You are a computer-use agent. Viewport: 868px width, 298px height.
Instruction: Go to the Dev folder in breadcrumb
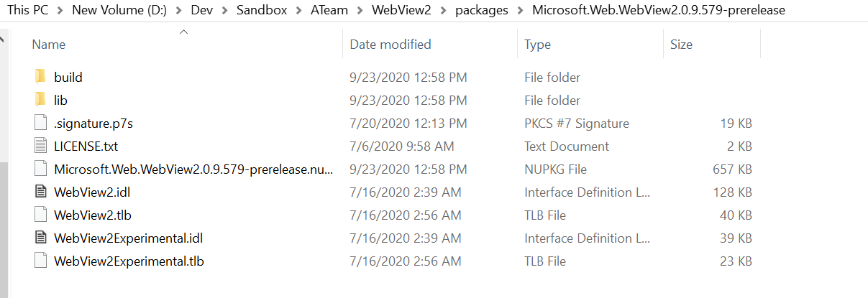pyautogui.click(x=204, y=11)
